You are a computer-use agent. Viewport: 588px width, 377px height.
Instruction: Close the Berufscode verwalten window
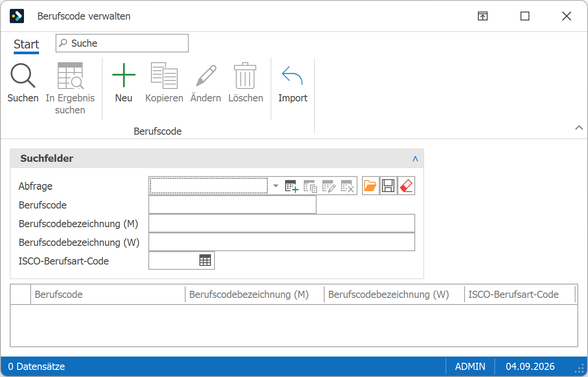tap(567, 16)
